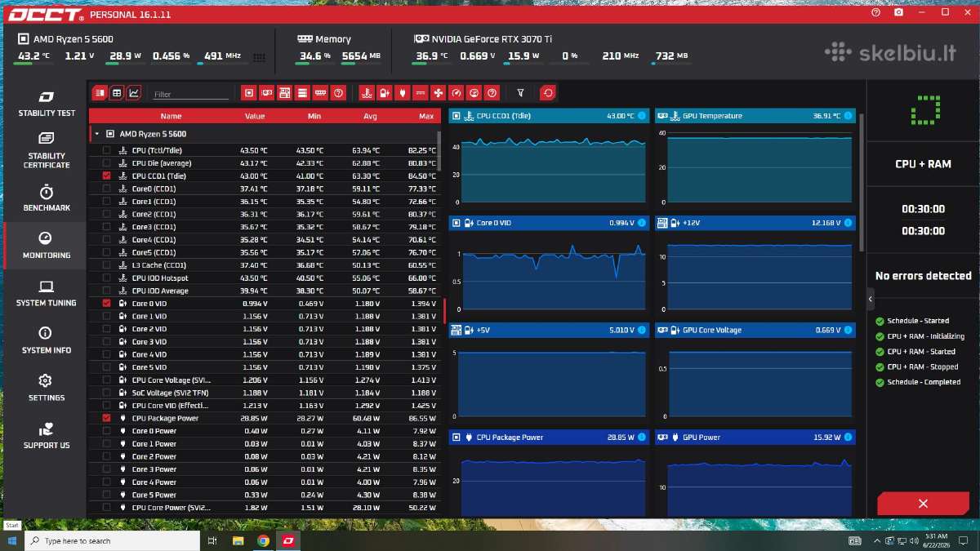Screen dimensions: 980x551
Task: Enable the CPU (Tctl/Tdie) checkbox
Action: 106,150
